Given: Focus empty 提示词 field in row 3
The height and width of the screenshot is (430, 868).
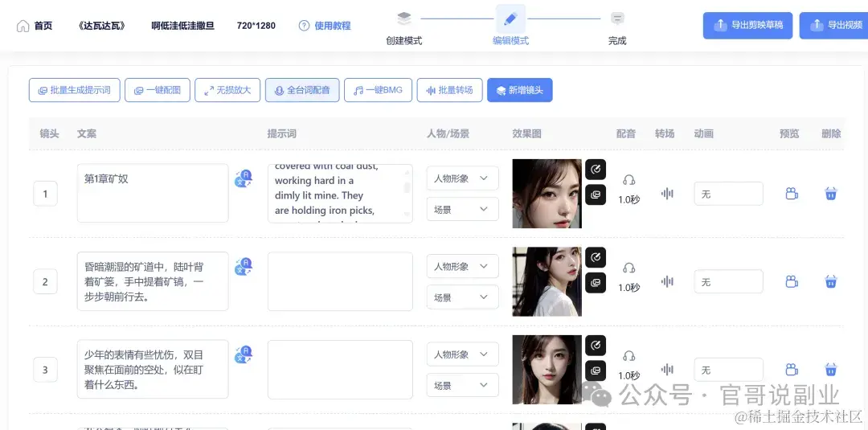Looking at the screenshot, I should [340, 369].
